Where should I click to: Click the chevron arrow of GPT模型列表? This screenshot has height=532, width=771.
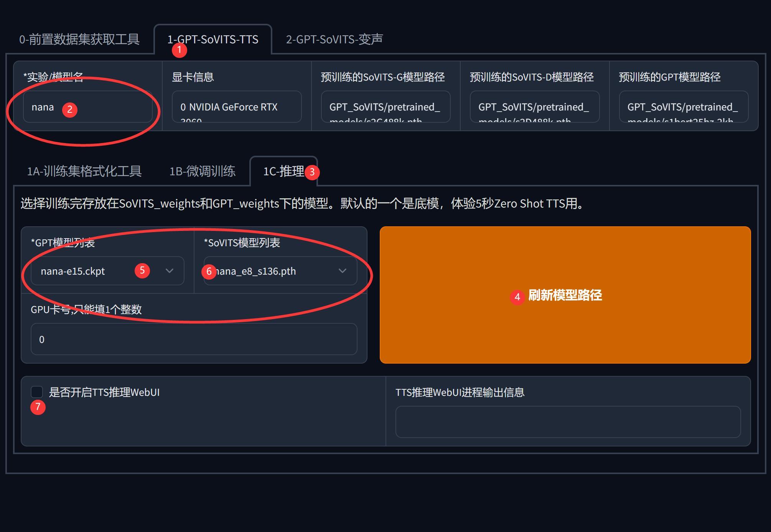170,271
